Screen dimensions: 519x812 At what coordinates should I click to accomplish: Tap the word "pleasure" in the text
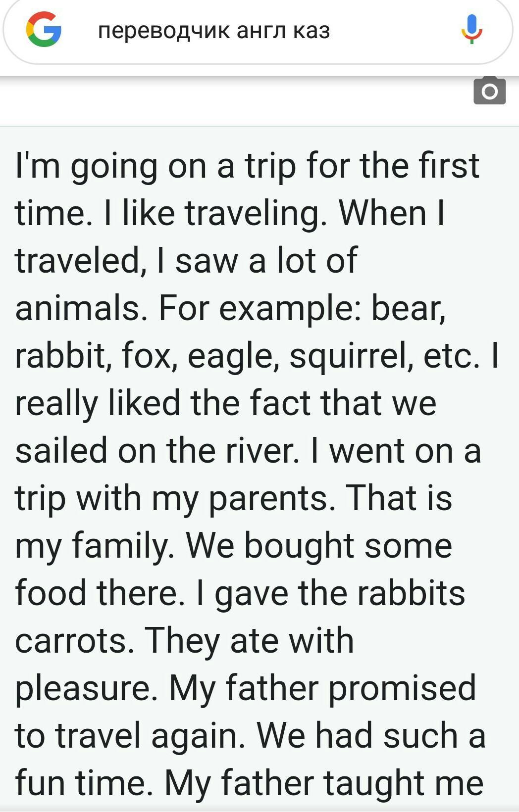pos(83,688)
